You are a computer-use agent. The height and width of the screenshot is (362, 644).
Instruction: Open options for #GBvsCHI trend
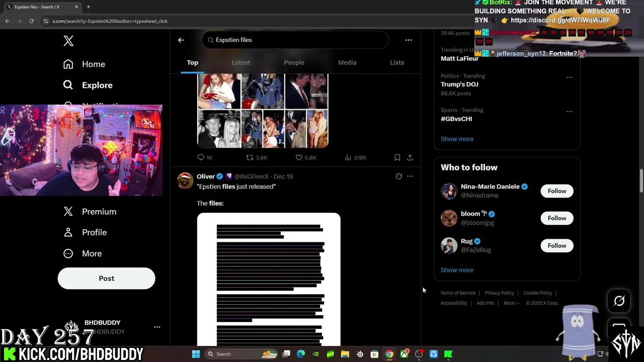(570, 112)
